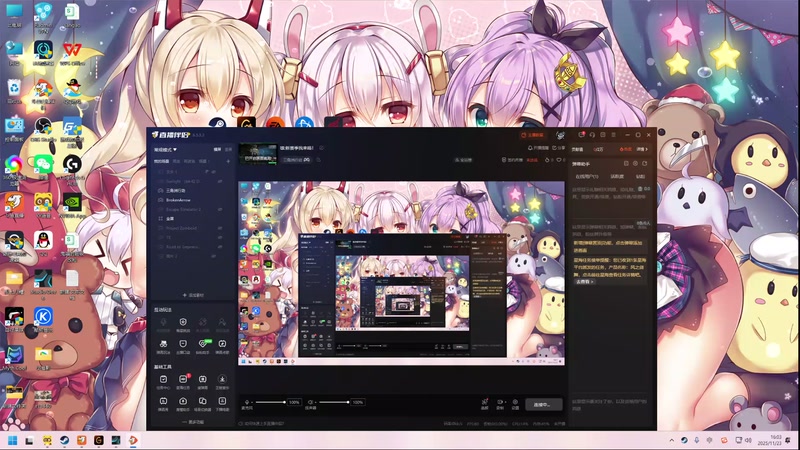Toggle visibility of the 图片 2 source
The image size is (800, 450).
point(214,256)
